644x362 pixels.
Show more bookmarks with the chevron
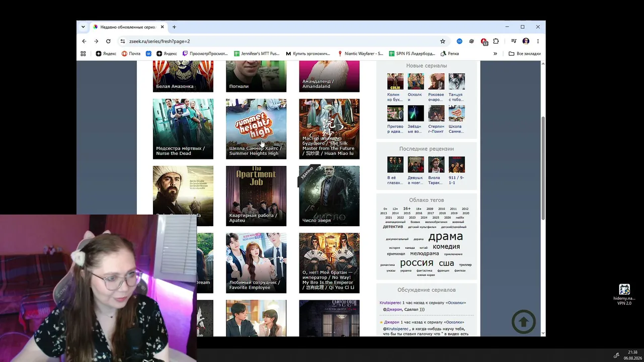pos(495,53)
